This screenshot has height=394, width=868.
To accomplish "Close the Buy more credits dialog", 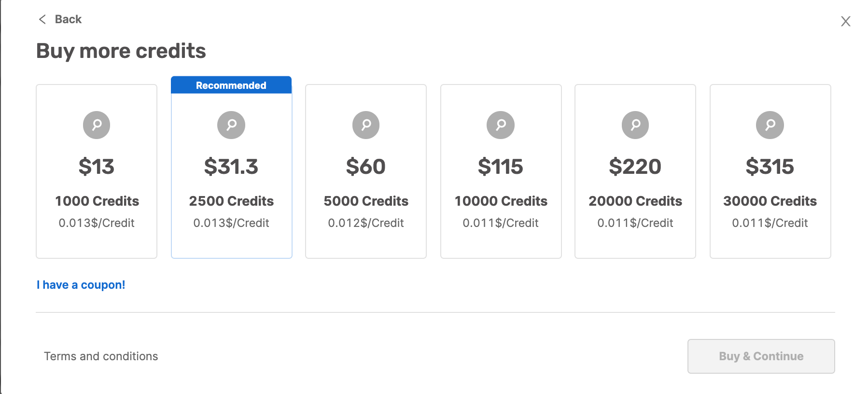I will [x=845, y=21].
